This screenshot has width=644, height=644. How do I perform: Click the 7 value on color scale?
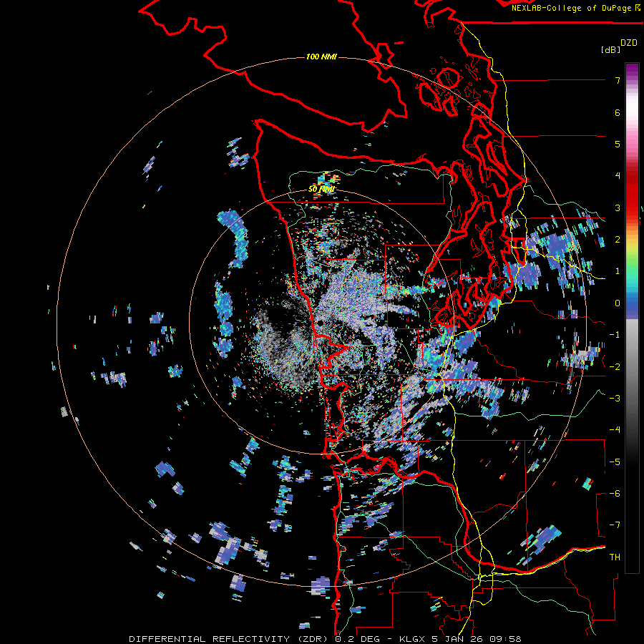(618, 80)
